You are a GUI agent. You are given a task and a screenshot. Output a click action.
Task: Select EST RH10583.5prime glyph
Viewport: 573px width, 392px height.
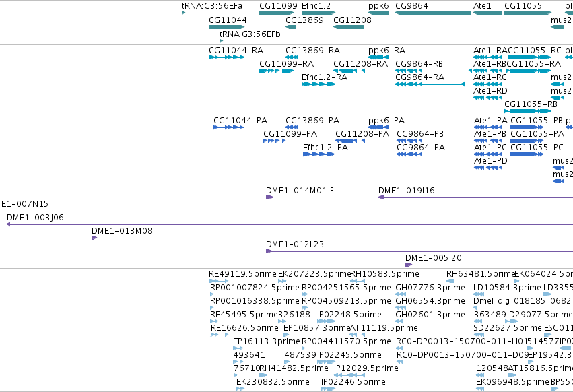click(358, 281)
